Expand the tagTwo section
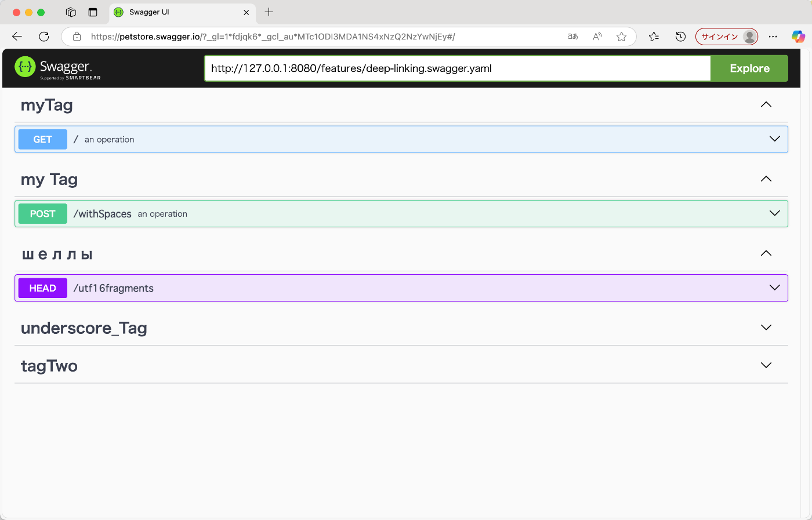Screen dimensions: 812x520 coord(766,365)
